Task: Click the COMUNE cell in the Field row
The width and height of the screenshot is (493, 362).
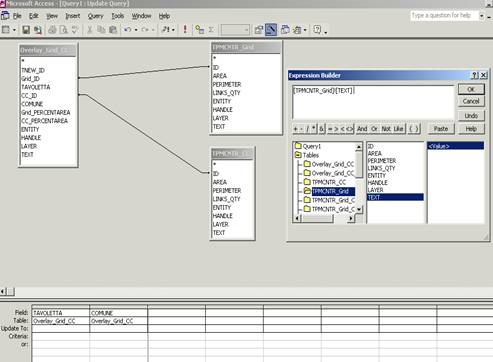Action: [118, 313]
